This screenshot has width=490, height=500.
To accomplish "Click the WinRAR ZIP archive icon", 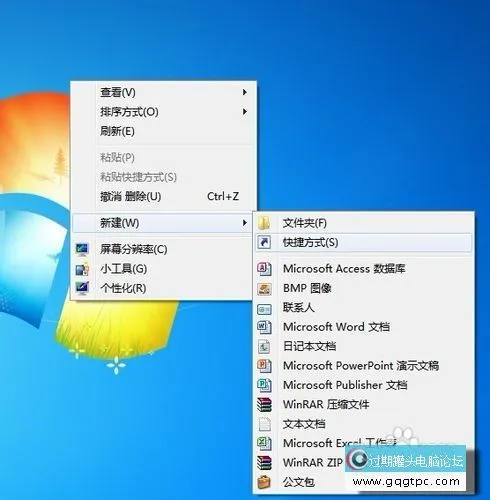I will pyautogui.click(x=264, y=463).
